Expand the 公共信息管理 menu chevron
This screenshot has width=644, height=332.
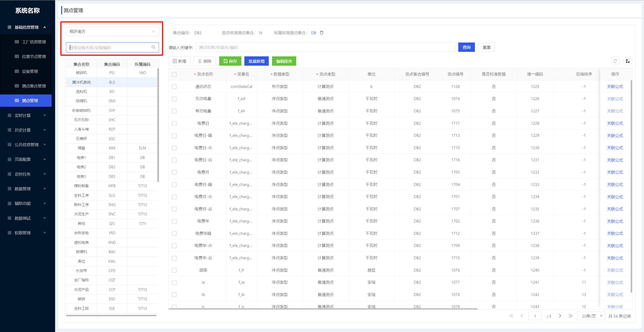click(45, 145)
